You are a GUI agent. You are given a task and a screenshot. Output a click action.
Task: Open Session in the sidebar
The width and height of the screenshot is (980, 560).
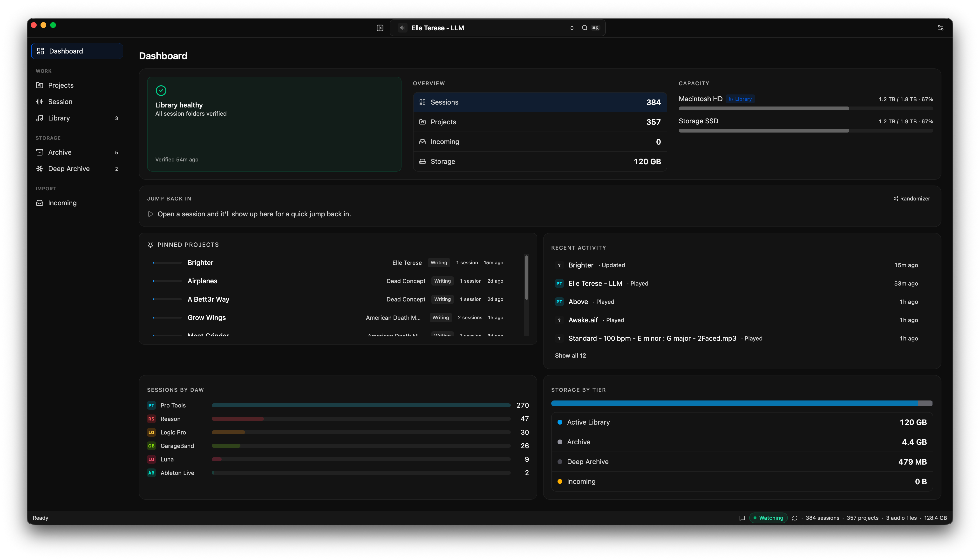(77, 101)
